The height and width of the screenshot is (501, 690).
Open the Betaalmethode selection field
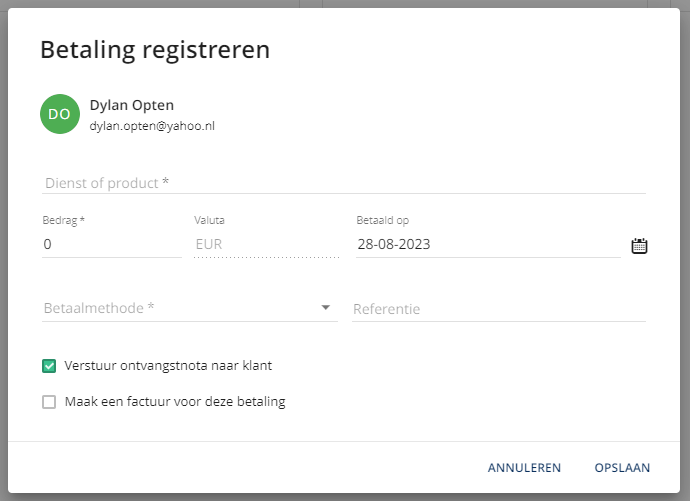tap(190, 308)
